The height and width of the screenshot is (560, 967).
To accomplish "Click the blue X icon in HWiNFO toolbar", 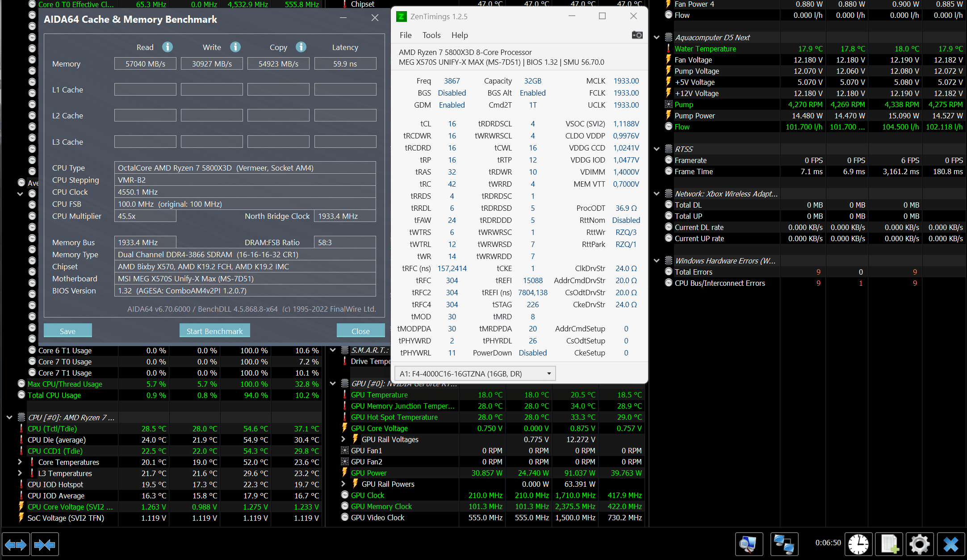I will [x=951, y=544].
